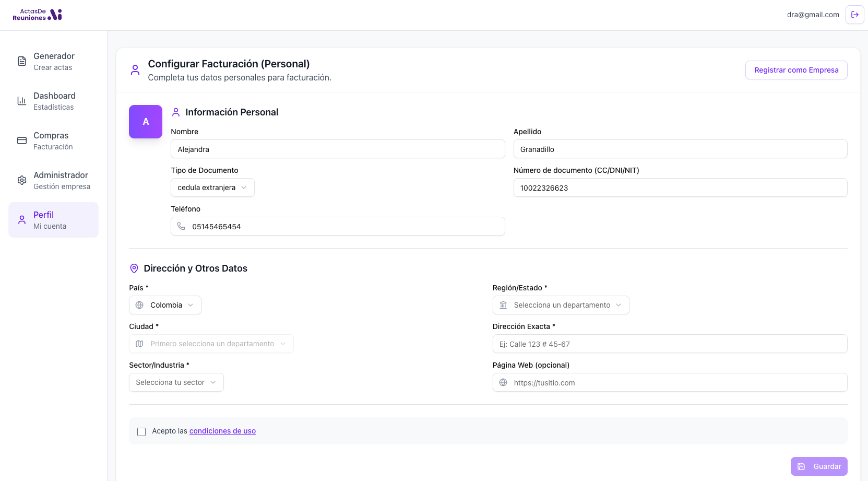Image resolution: width=868 pixels, height=481 pixels.
Task: Open the Sector/Industria dropdown
Action: [176, 382]
